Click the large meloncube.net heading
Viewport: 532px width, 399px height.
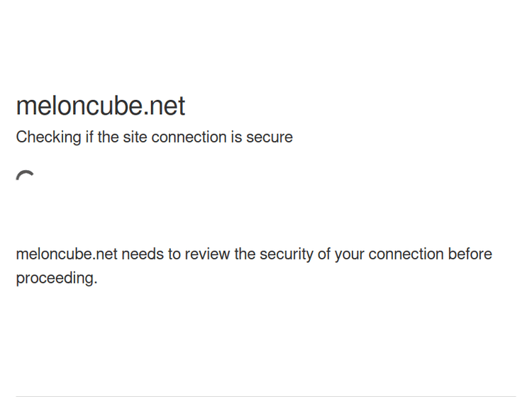(100, 106)
